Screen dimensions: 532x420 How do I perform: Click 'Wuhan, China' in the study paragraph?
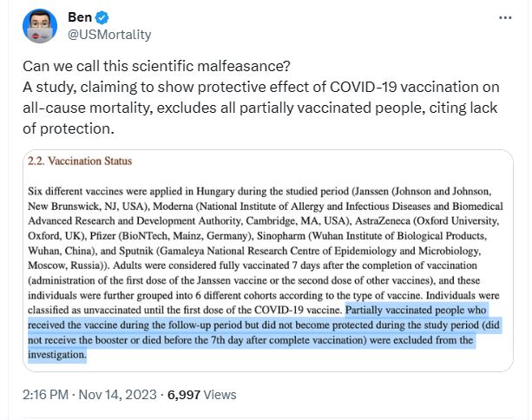click(x=60, y=251)
